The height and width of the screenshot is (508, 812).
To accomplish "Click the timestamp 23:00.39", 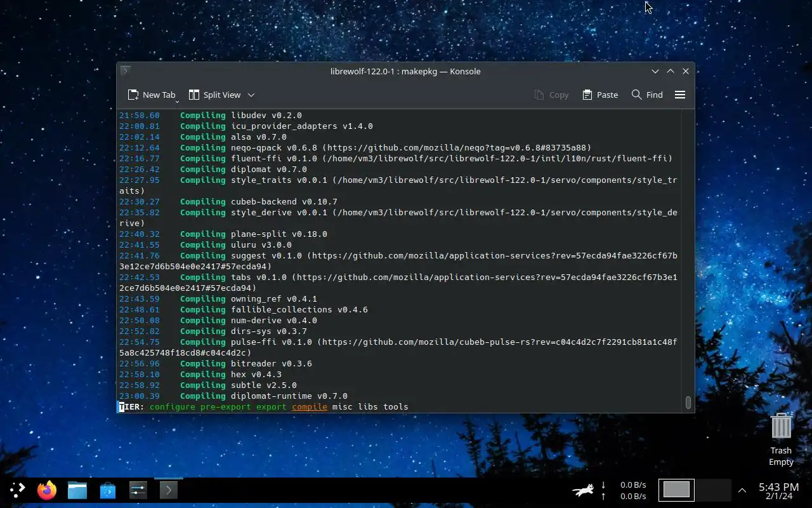I will pos(140,396).
